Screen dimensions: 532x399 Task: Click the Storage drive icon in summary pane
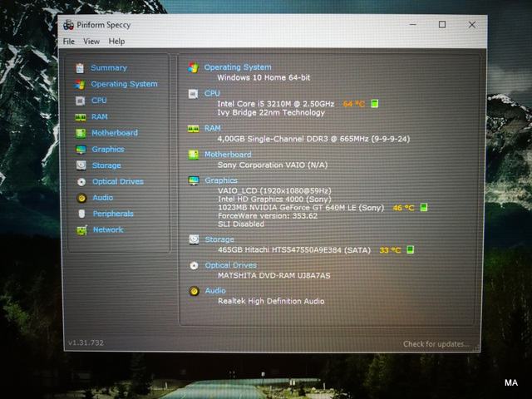pos(194,239)
